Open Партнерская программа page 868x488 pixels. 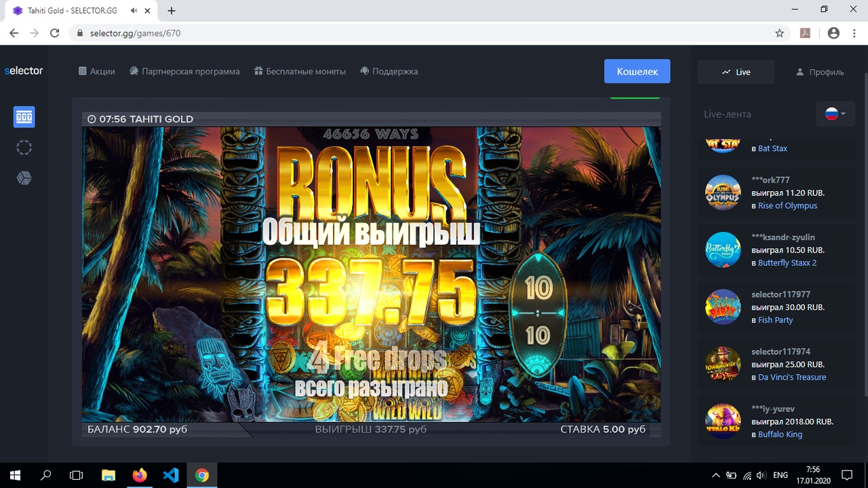[x=184, y=71]
